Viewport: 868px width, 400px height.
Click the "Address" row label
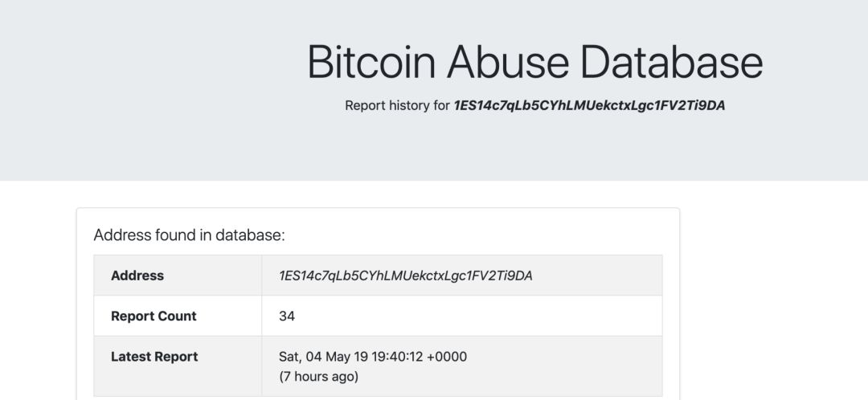pyautogui.click(x=137, y=276)
